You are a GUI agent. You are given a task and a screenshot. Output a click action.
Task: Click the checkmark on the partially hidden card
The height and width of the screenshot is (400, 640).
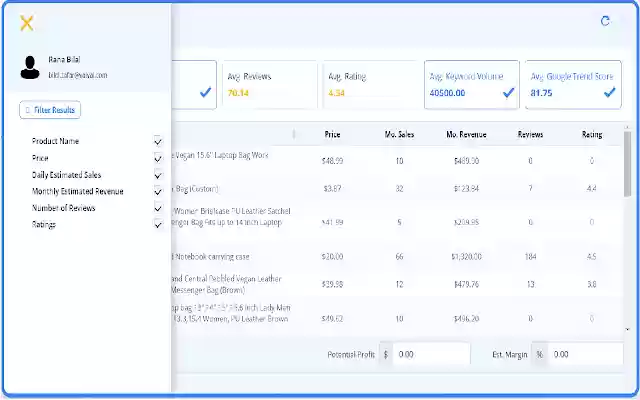(206, 93)
